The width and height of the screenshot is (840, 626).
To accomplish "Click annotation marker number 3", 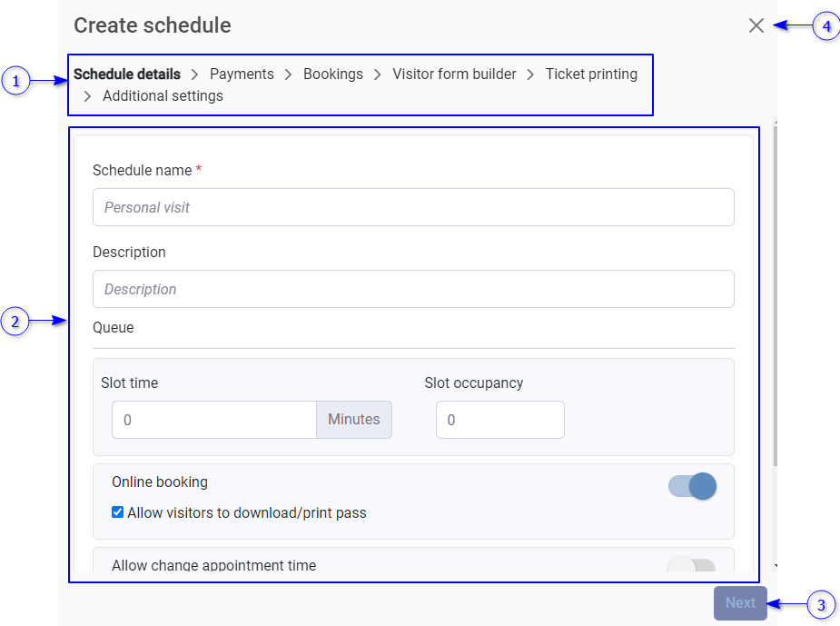I will click(822, 604).
